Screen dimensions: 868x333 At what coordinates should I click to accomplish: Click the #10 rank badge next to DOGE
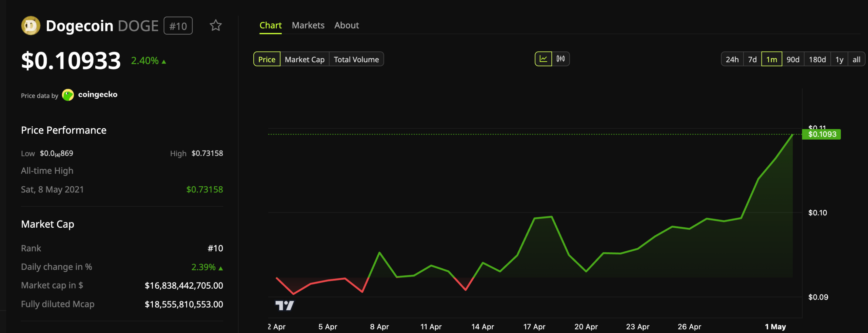coord(178,26)
